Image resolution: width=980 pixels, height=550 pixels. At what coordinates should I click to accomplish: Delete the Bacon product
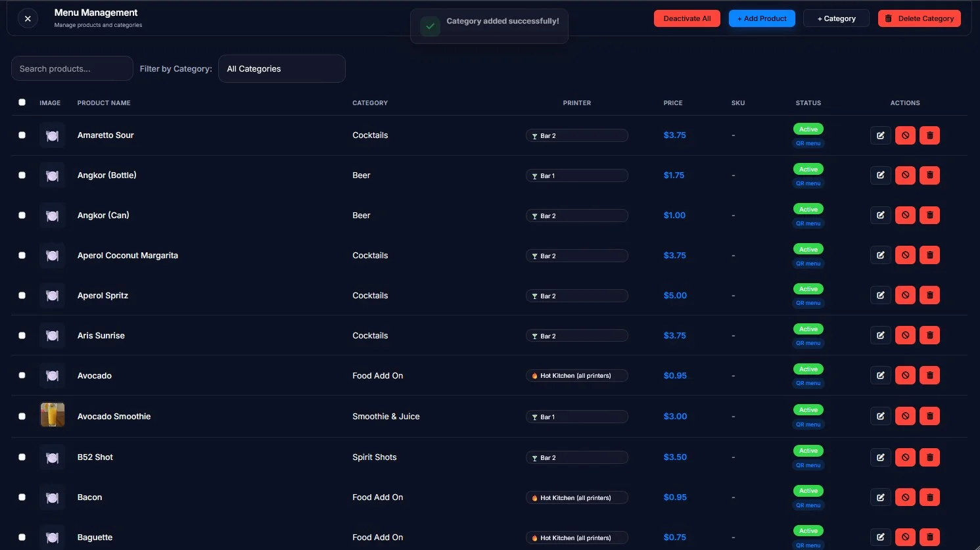coord(929,497)
